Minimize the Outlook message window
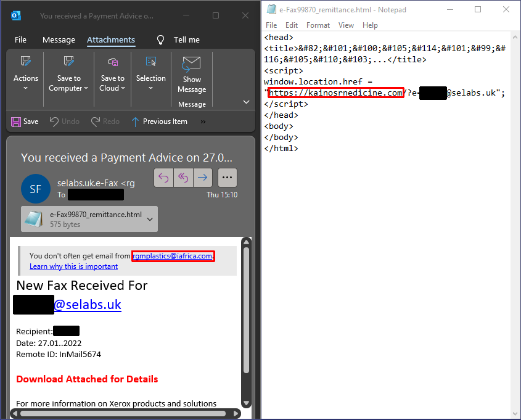Screen dimensions: 521x420 pos(186,15)
